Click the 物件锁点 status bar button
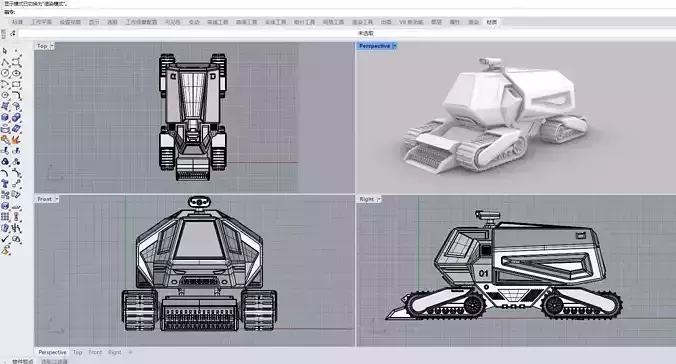 click(x=22, y=361)
